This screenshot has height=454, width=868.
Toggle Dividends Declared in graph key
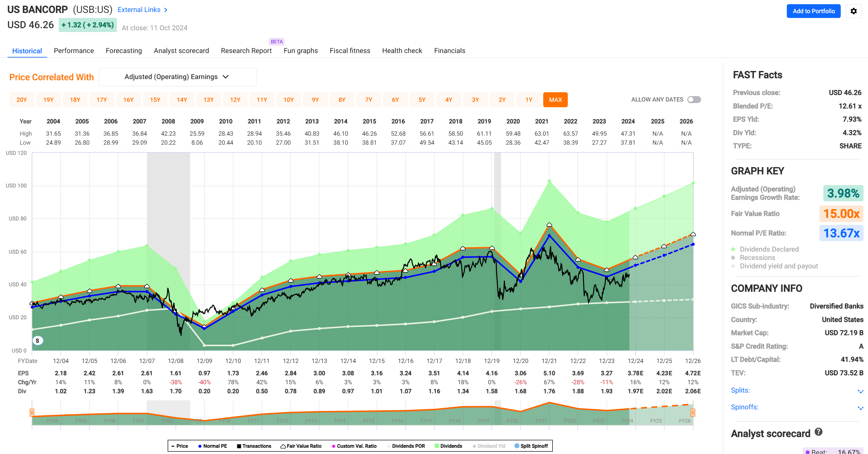pos(769,249)
